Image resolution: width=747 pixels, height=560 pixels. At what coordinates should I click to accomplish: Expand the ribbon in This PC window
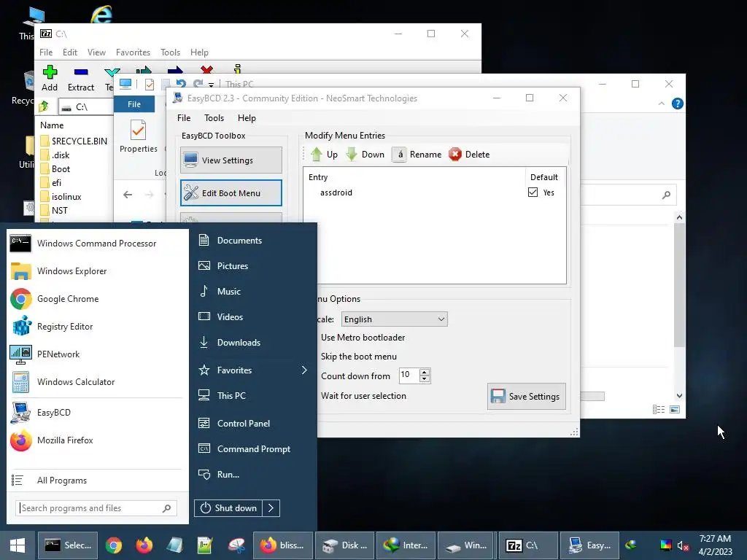(661, 104)
